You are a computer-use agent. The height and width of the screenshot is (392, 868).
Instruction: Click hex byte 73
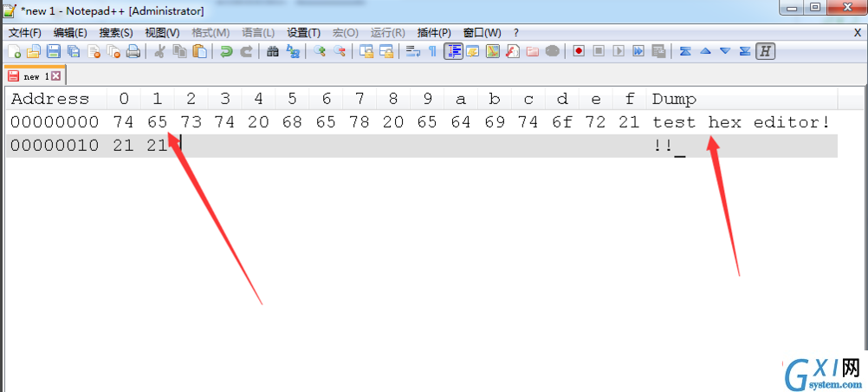191,122
